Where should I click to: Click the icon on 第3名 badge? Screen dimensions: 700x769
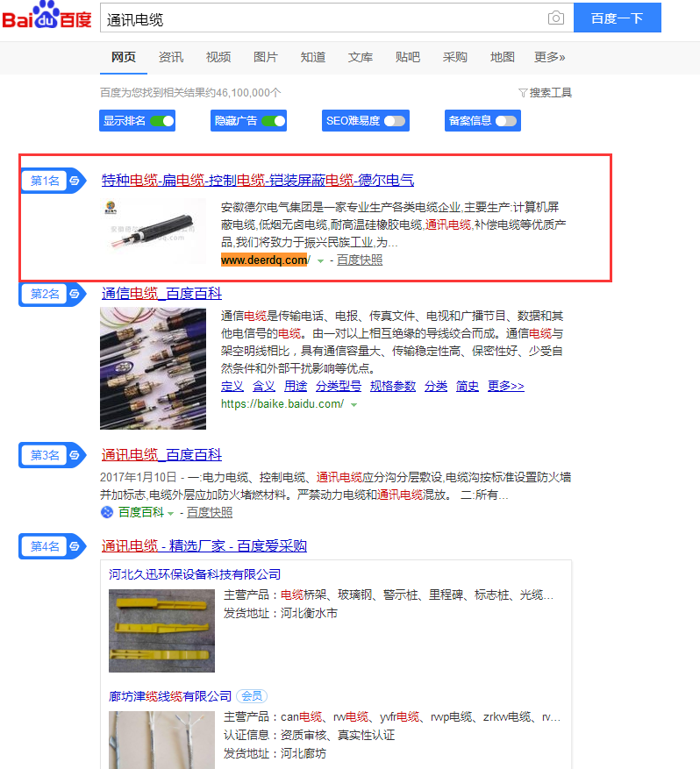[x=75, y=455]
